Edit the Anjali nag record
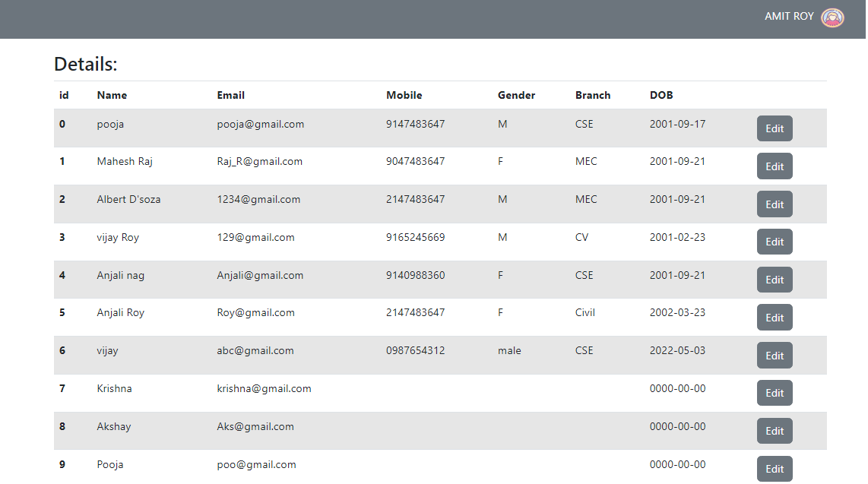Image resolution: width=868 pixels, height=484 pixels. click(775, 280)
